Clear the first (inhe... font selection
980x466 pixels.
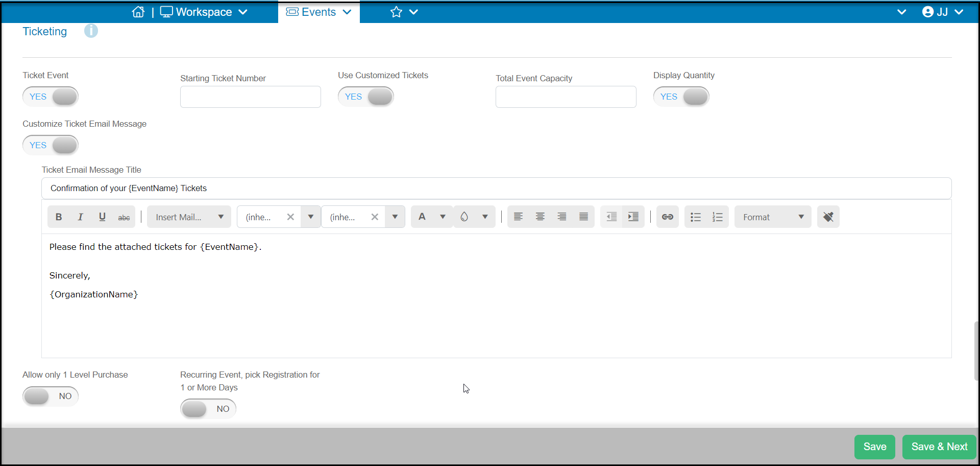[x=290, y=217]
